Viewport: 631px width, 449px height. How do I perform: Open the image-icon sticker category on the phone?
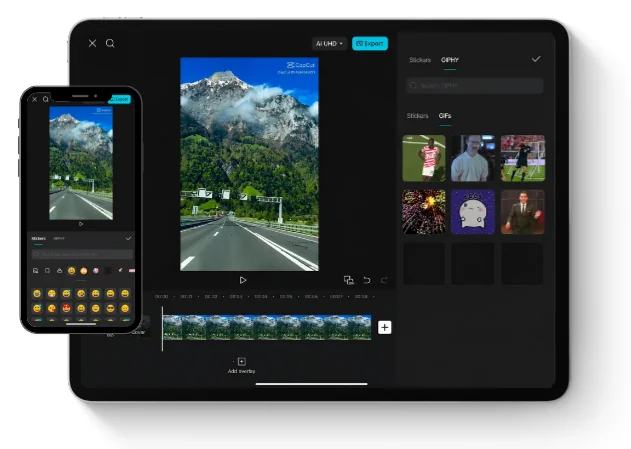[x=35, y=271]
